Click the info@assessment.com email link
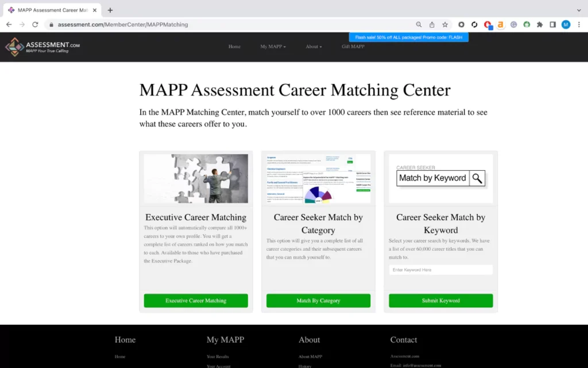Screen dimensions: 588x368 click(x=422, y=365)
